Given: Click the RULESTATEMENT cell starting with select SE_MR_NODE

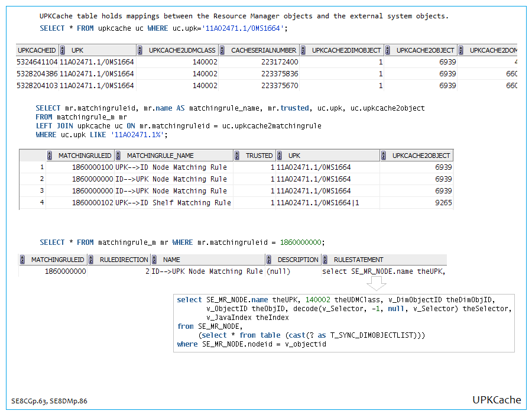Looking at the screenshot, I should pos(383,271).
